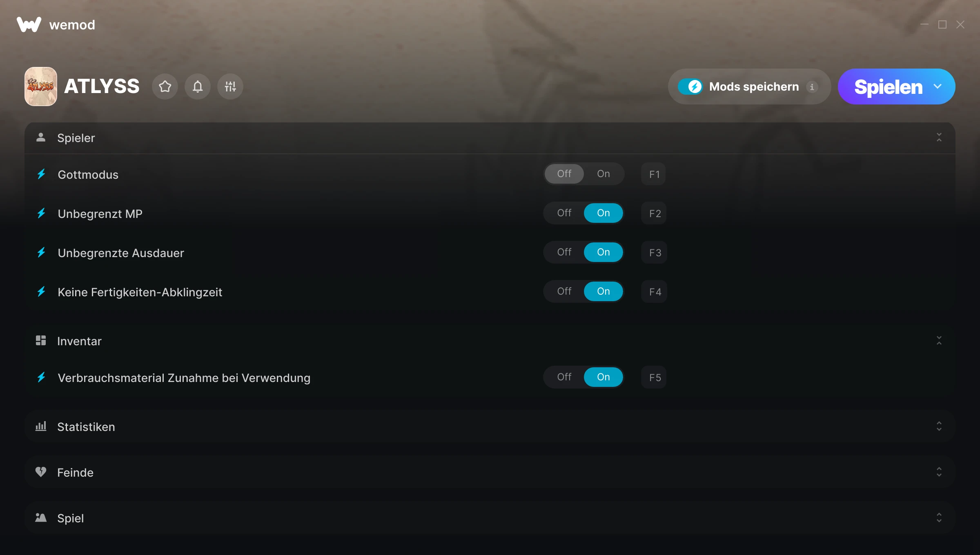Click the info icon next to Mods speichern
Viewport: 980px width, 555px height.
(812, 87)
